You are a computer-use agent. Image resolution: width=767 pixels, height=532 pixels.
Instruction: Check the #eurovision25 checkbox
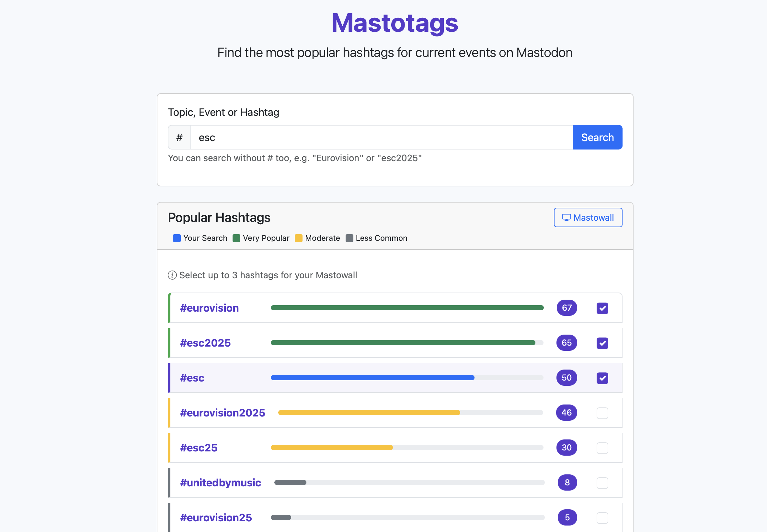pos(602,518)
